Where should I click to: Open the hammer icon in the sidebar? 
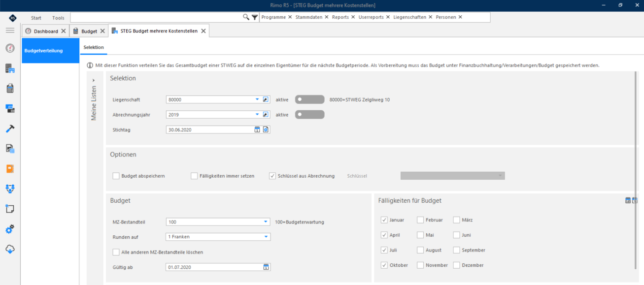click(x=10, y=128)
